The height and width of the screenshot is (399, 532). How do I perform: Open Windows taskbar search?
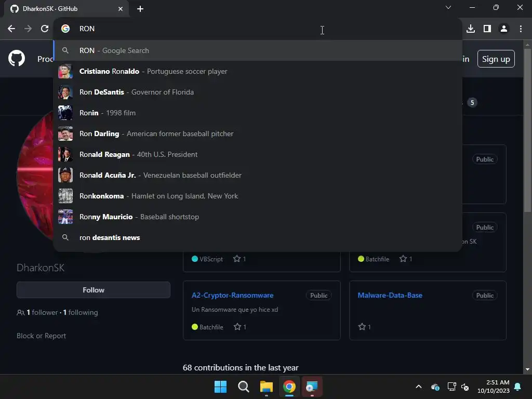click(x=243, y=387)
